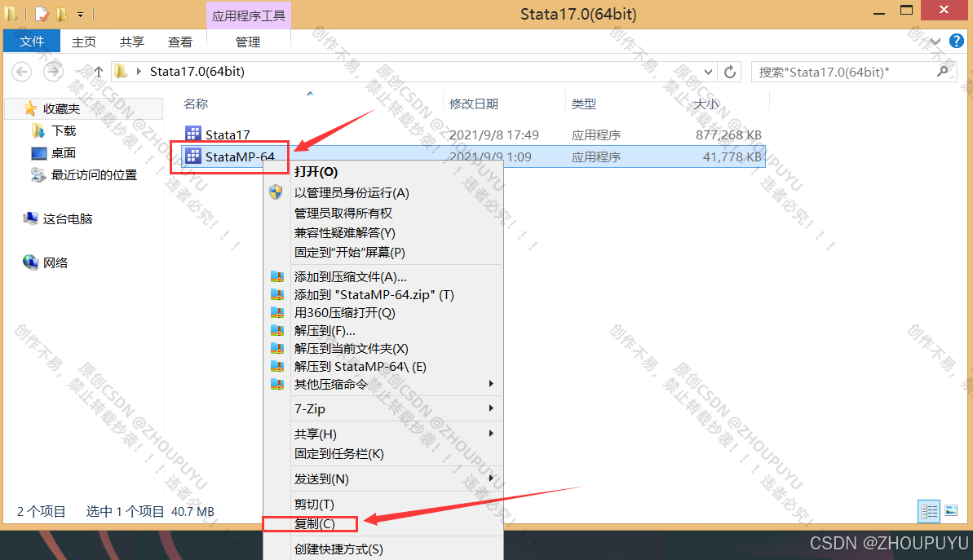Click the StataMP-64 file icon

pos(193,156)
